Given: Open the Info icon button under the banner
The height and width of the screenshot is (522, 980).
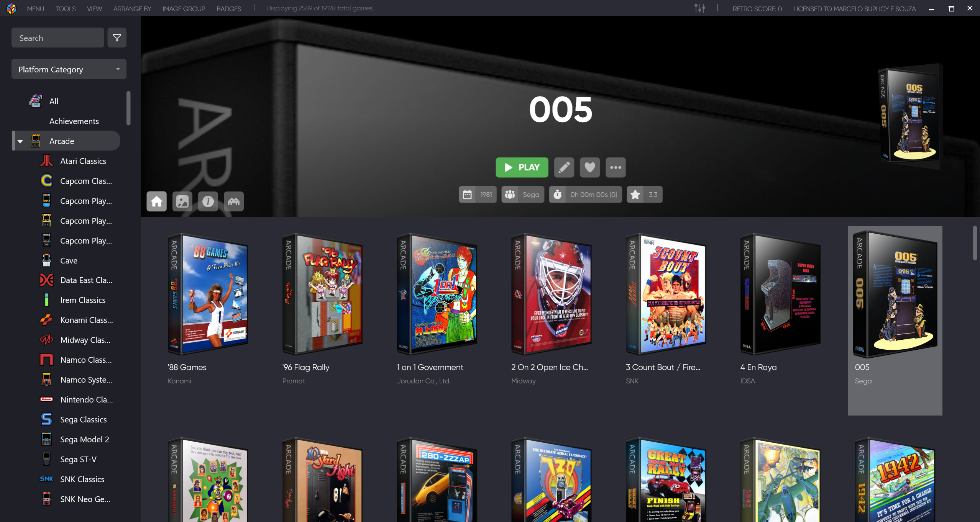Looking at the screenshot, I should coord(208,201).
